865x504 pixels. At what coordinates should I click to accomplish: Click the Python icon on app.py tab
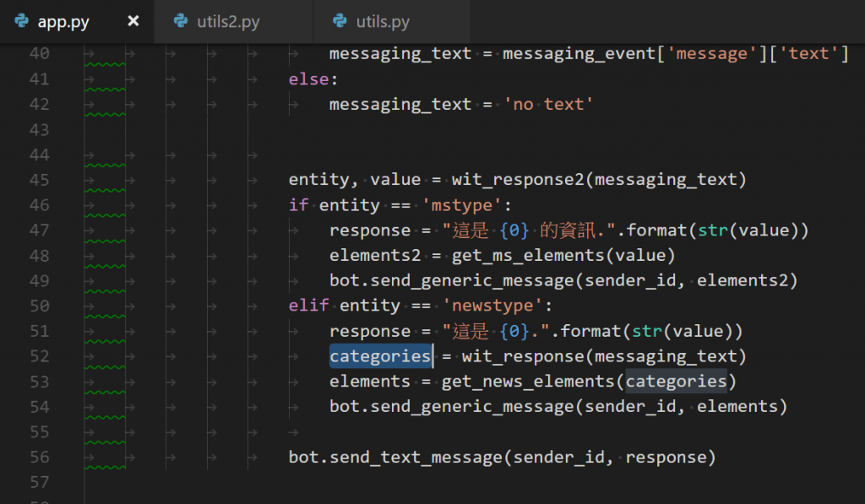pyautogui.click(x=21, y=21)
